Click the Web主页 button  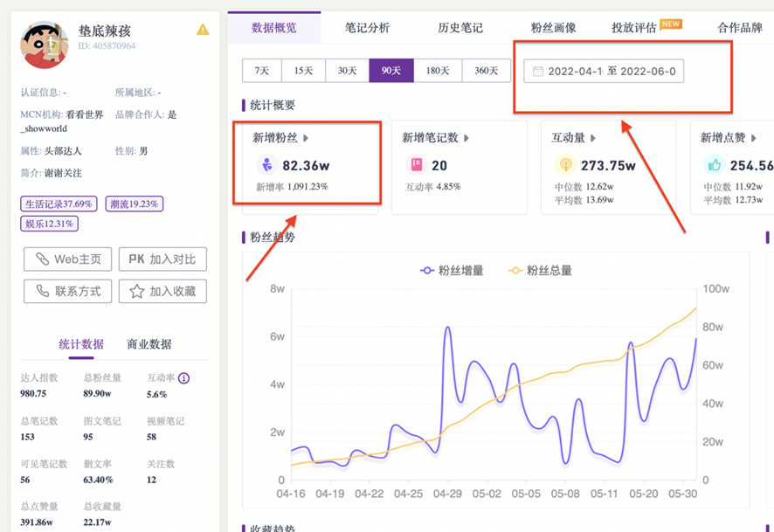[67, 259]
